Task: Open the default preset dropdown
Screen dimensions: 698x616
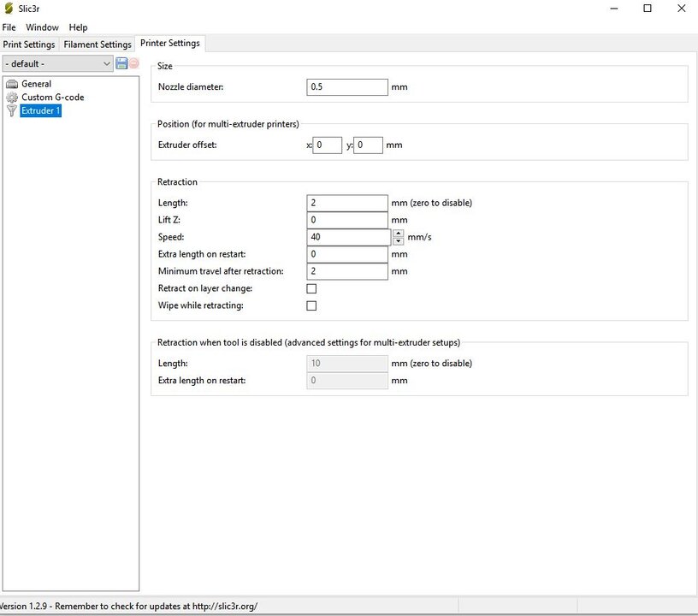Action: click(x=58, y=63)
